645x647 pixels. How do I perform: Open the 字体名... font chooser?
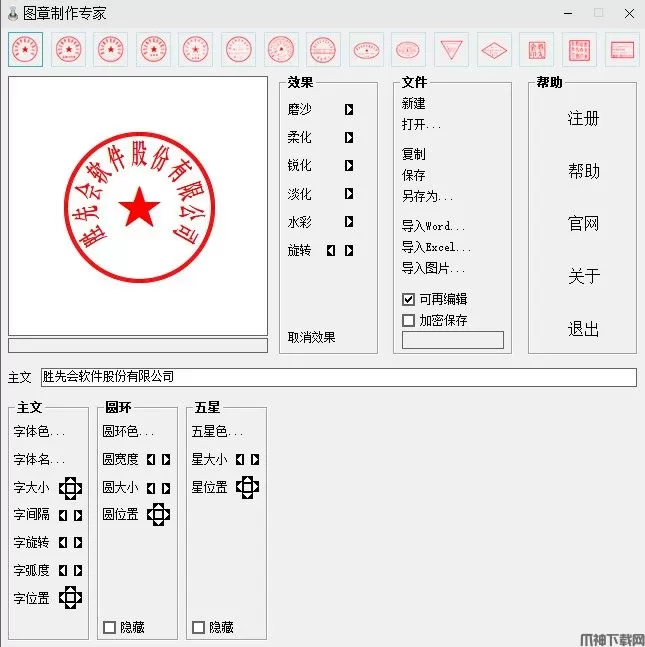click(x=39, y=459)
